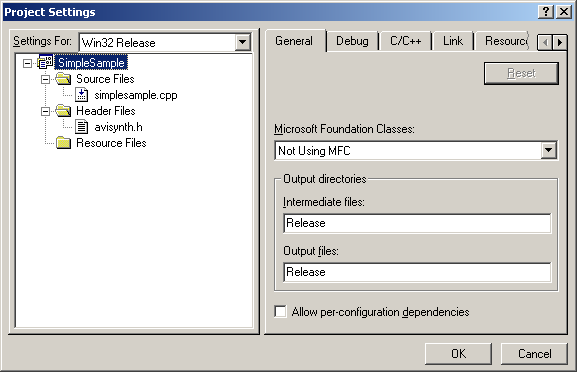Screen dimensions: 577x372
Task: Collapse the SimpleSample tree node
Action: click(27, 63)
